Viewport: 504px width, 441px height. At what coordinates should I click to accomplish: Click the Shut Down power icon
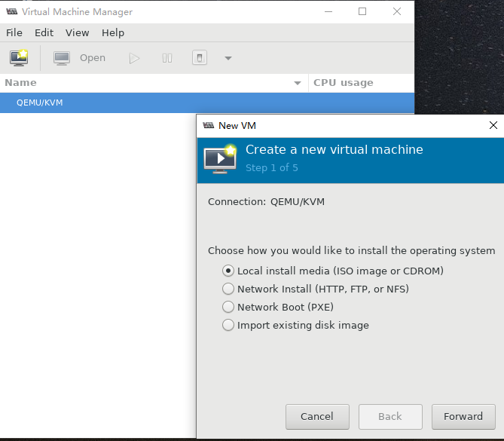200,58
